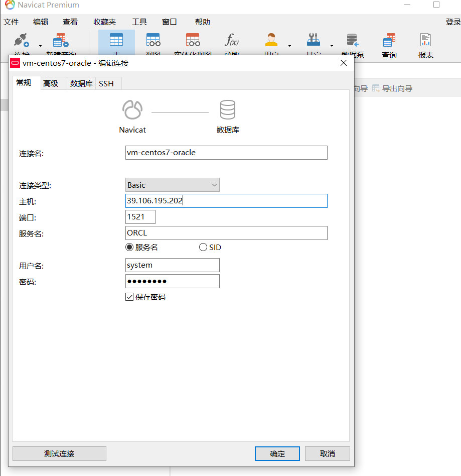
Task: Open the 查看 menu
Action: (x=70, y=22)
